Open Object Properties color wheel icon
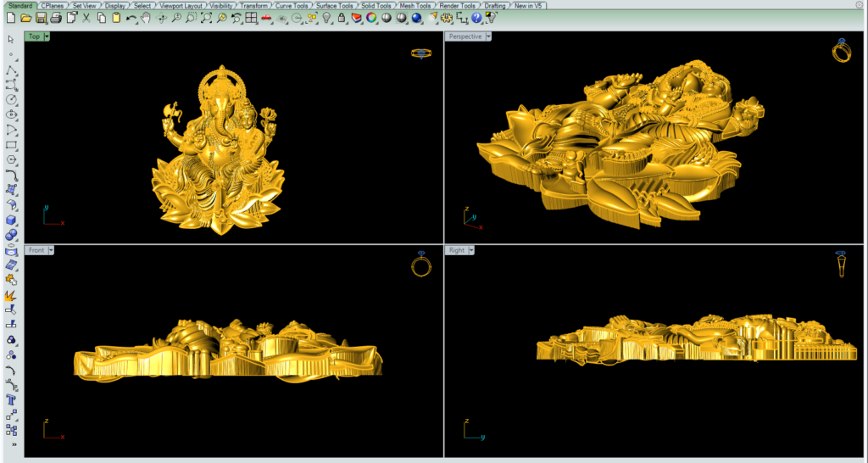The image size is (868, 463). 371,19
